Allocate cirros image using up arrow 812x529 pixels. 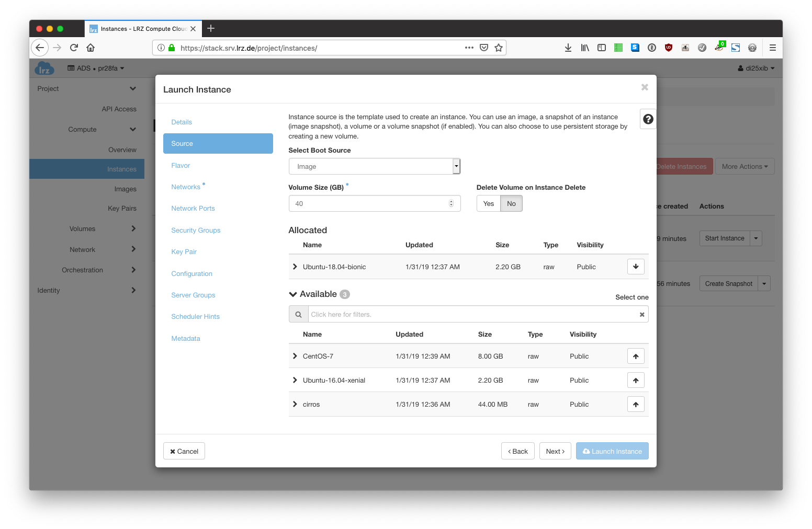coord(636,405)
